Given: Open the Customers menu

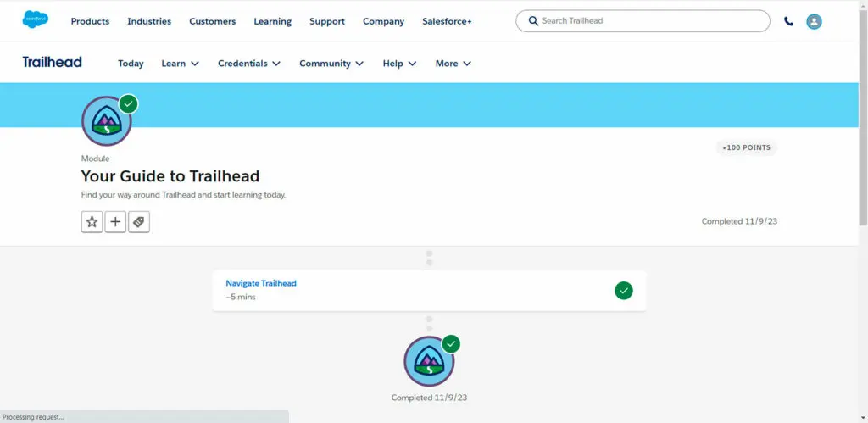Looking at the screenshot, I should click(213, 21).
